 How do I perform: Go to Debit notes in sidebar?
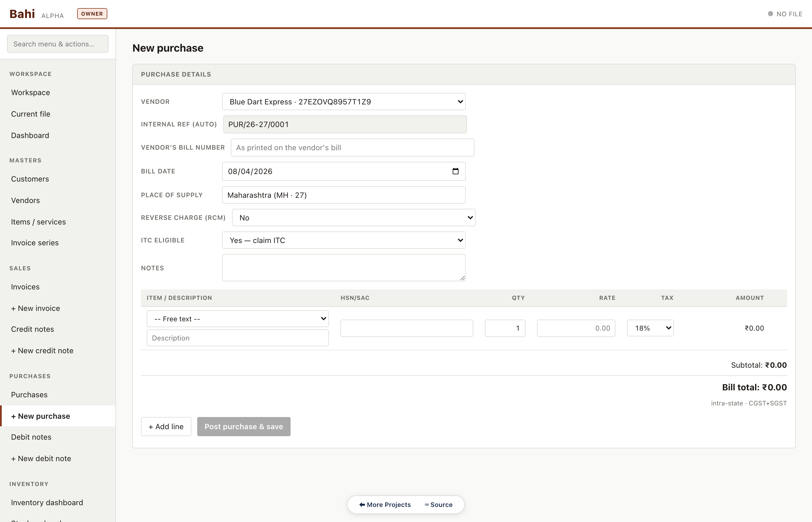(x=31, y=437)
